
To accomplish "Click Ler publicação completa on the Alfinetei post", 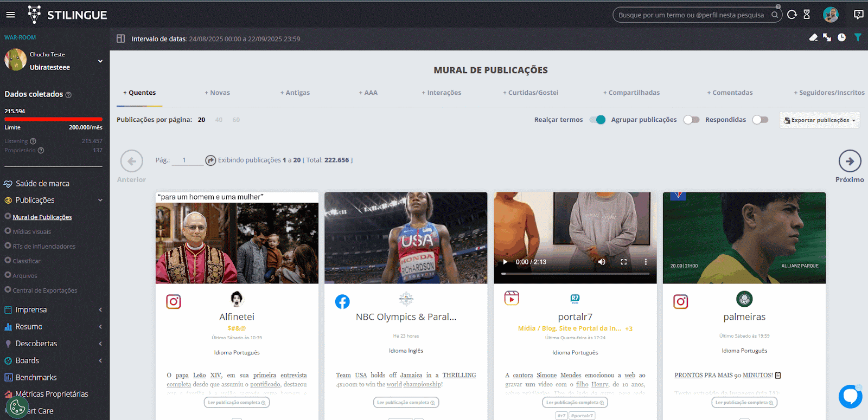I will click(237, 403).
